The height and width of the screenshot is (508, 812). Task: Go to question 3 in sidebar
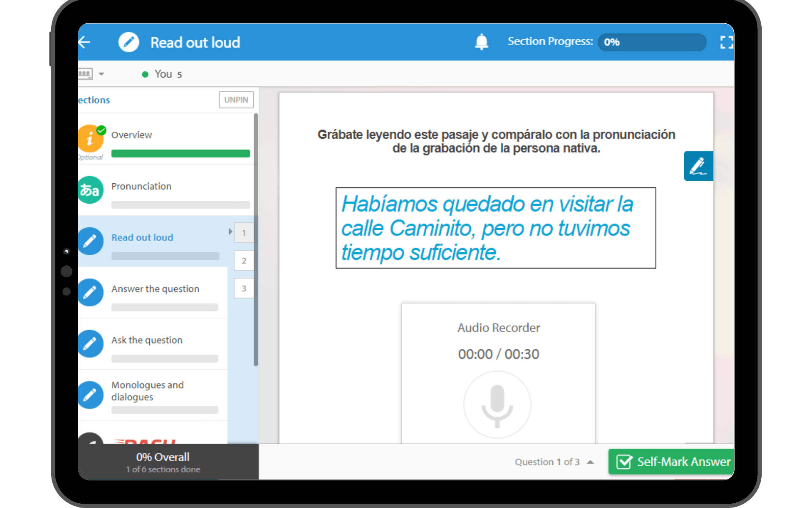tap(244, 288)
